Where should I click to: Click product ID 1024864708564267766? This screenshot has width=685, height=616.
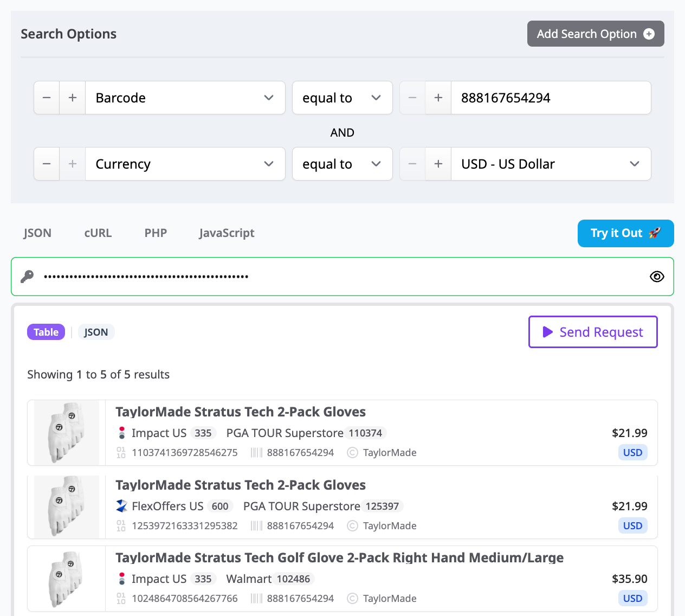pos(185,598)
